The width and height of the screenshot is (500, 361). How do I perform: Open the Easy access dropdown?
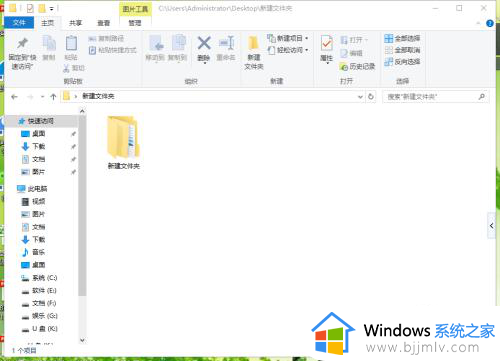(x=288, y=50)
